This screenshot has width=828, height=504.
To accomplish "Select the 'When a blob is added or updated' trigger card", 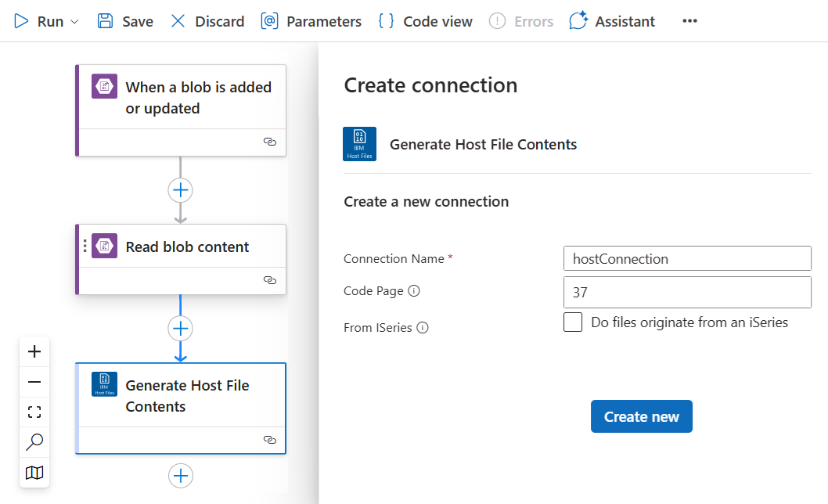I will (181, 110).
